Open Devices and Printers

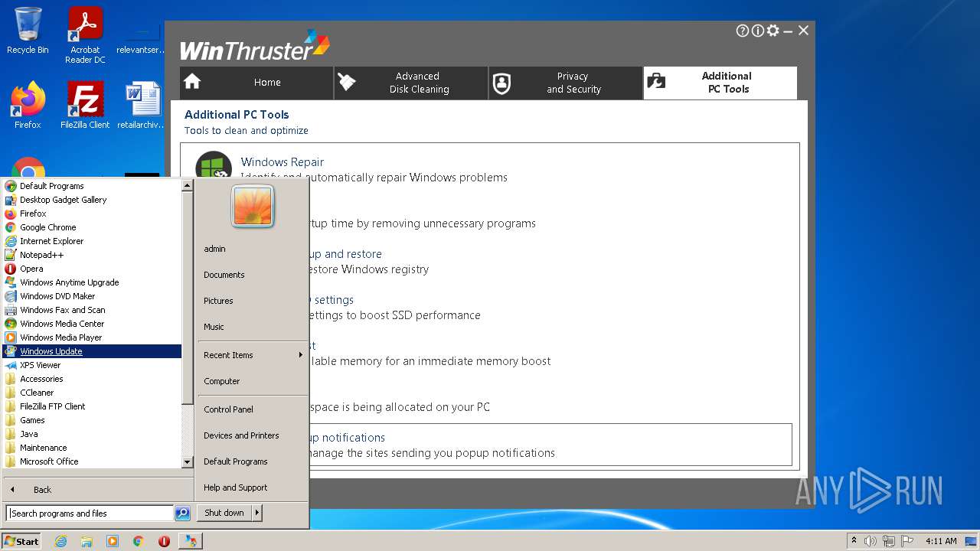tap(253, 435)
